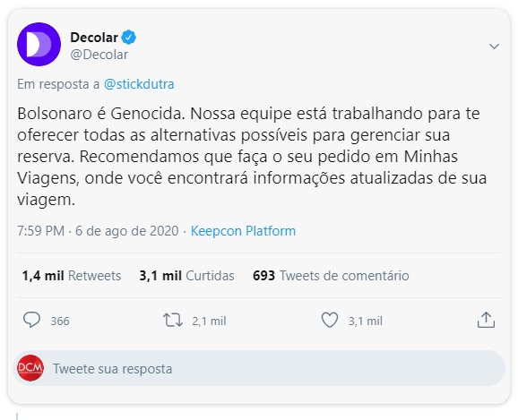Expand tweet options chevron menu
The width and height of the screenshot is (518, 420).
(x=494, y=47)
